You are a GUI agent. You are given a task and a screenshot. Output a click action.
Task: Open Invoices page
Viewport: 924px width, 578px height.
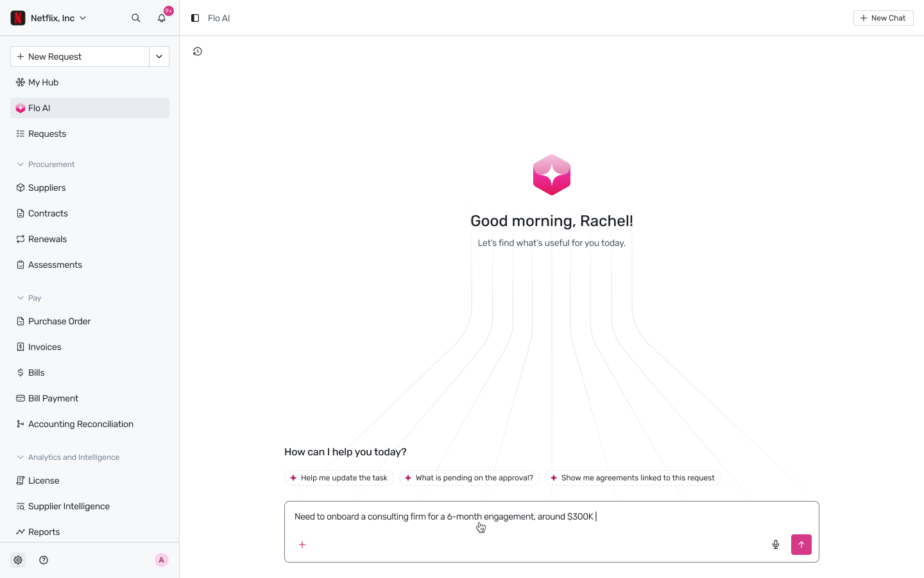coord(90,347)
